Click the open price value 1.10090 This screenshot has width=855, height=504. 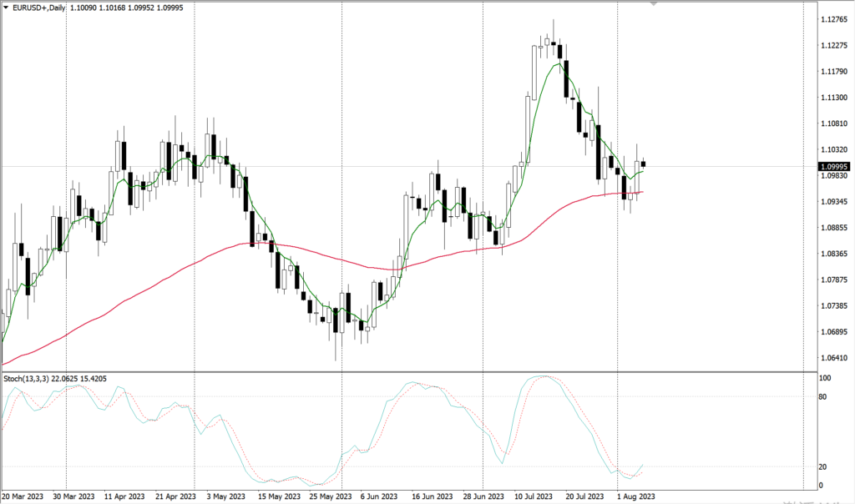[x=82, y=7]
